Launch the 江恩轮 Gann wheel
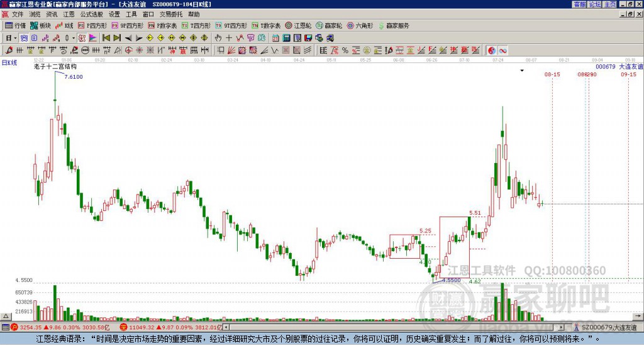The image size is (644, 345). (x=298, y=25)
